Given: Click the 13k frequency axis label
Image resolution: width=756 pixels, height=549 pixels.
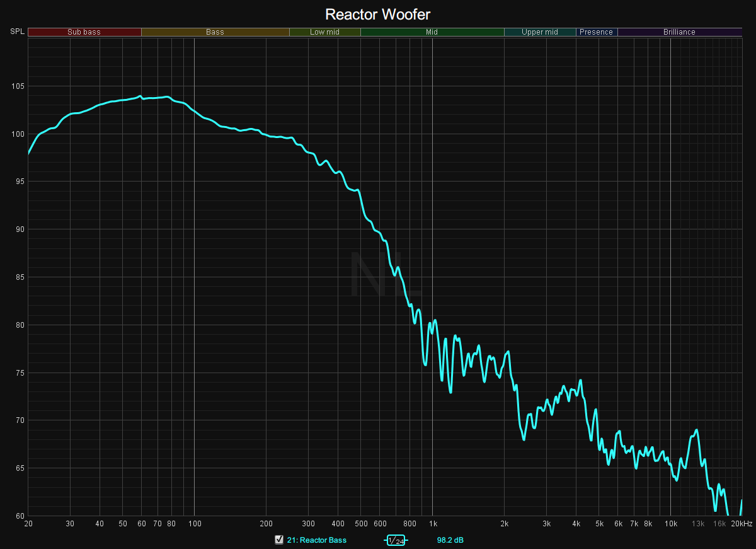Looking at the screenshot, I should pyautogui.click(x=697, y=524).
